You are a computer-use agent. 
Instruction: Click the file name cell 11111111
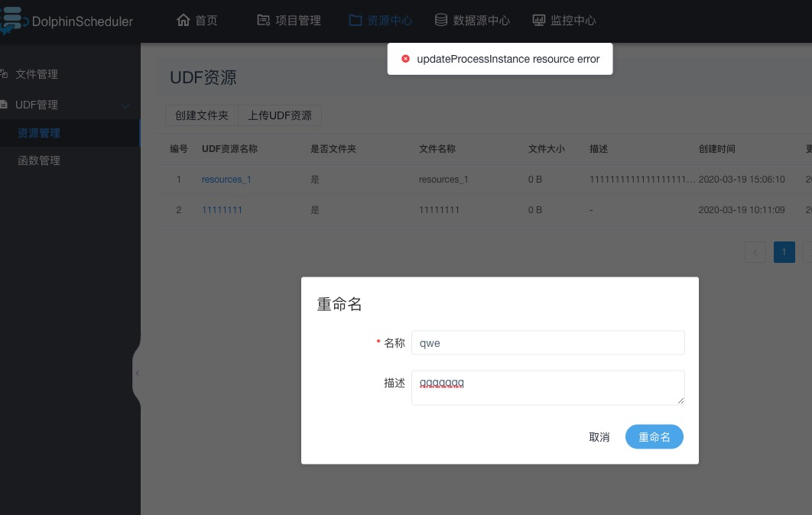tap(439, 209)
